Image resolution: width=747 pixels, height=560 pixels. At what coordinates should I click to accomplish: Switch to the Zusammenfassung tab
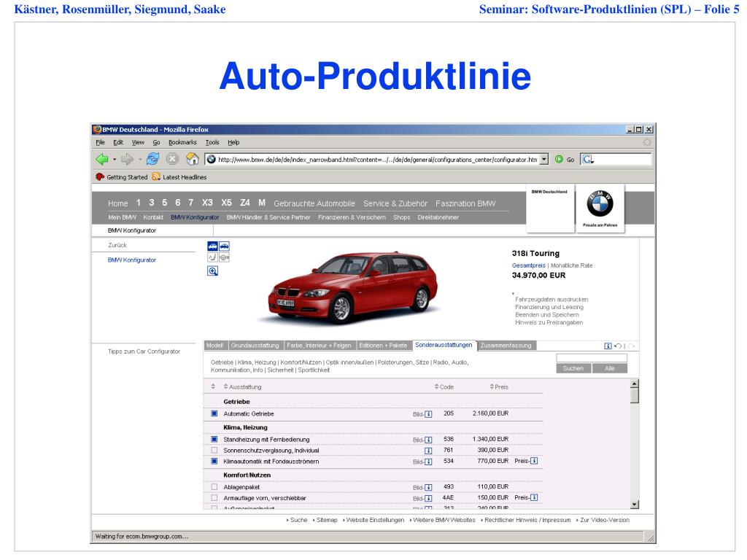506,345
